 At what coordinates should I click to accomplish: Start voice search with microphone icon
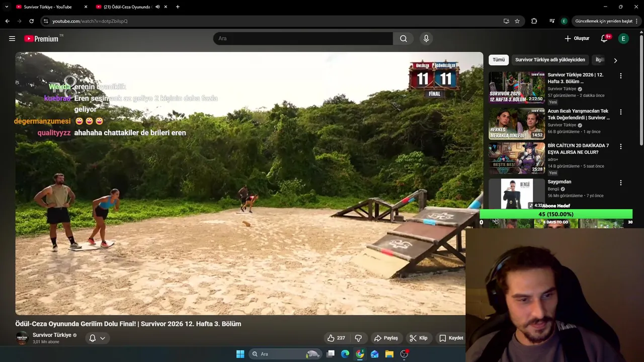tap(426, 39)
